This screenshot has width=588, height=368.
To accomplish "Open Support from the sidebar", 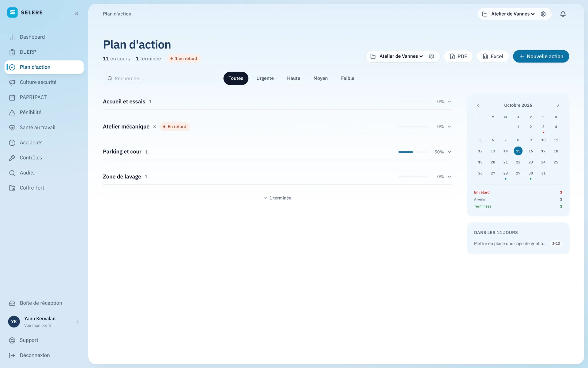I will [x=44, y=340].
